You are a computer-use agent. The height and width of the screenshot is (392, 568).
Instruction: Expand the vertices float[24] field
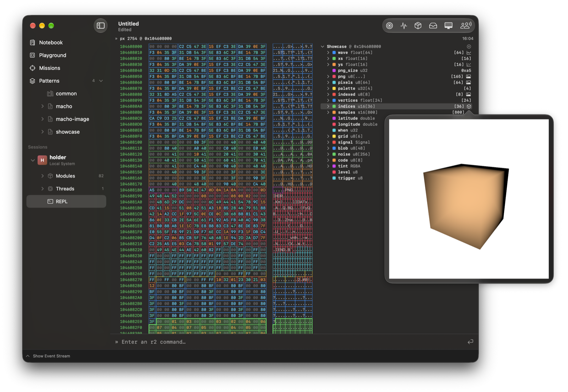pyautogui.click(x=328, y=100)
